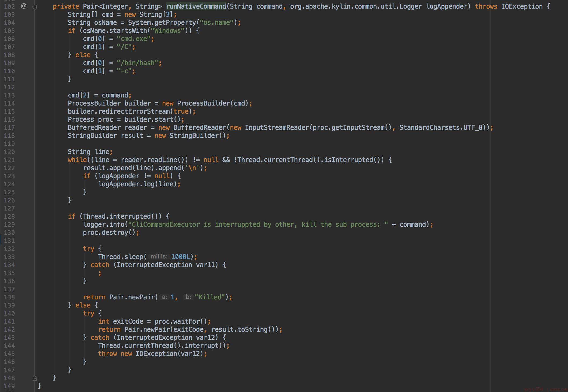
Task: Click line number 131 in the gutter
Action: [x=9, y=241]
